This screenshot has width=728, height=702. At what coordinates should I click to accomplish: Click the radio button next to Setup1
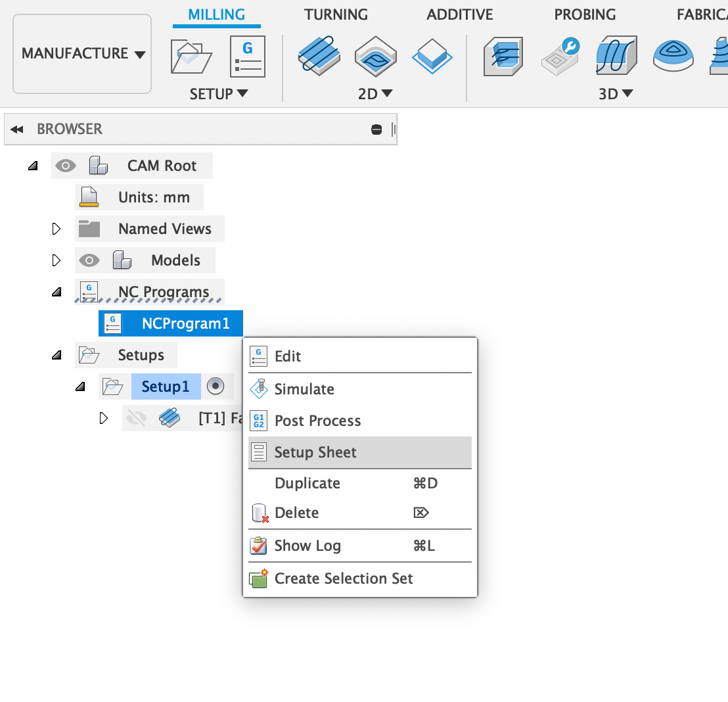[x=217, y=386]
